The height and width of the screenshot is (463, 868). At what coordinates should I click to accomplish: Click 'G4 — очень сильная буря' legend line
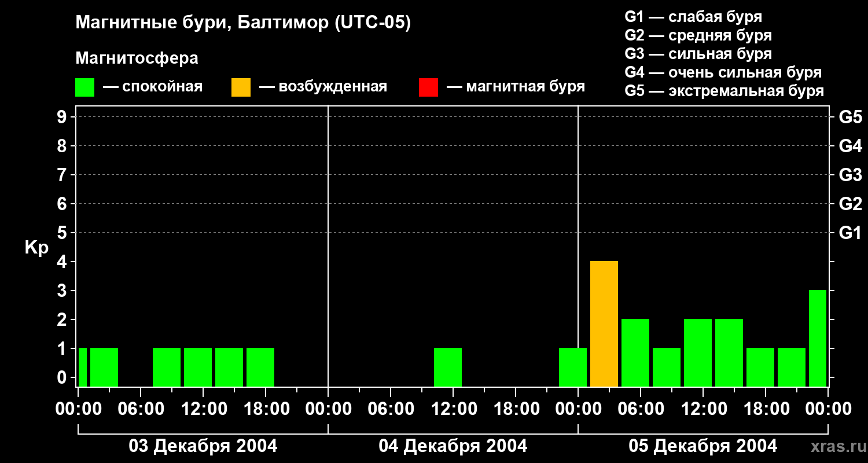pos(723,72)
